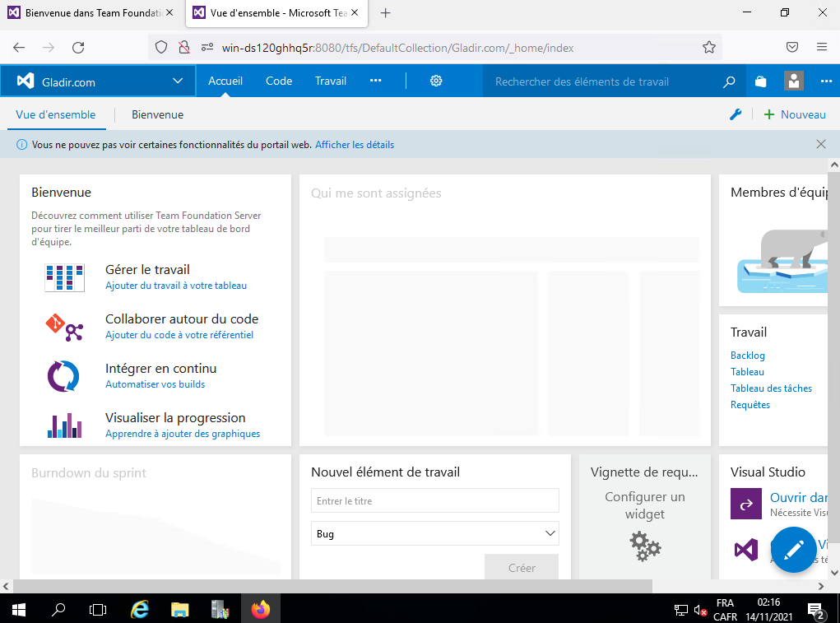
Task: Click the Collaborer autour du code git icon
Action: pyautogui.click(x=64, y=328)
